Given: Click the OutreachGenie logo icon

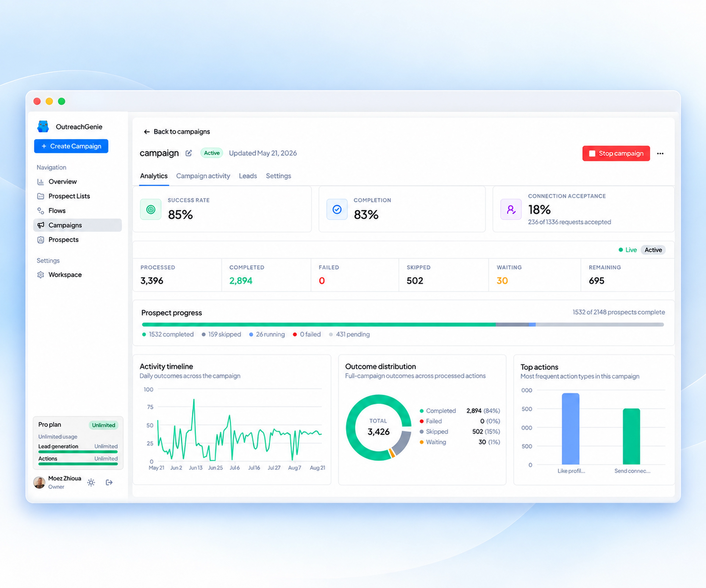Looking at the screenshot, I should point(43,126).
